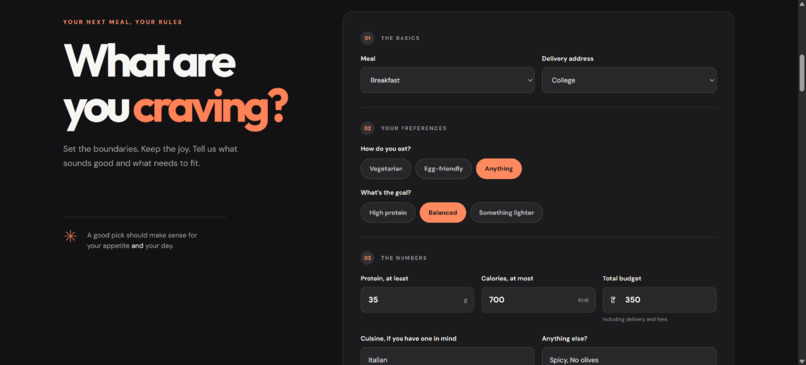Viewport: 806px width, 365px height.
Task: Select the Egg-friendly diet option
Action: [443, 169]
